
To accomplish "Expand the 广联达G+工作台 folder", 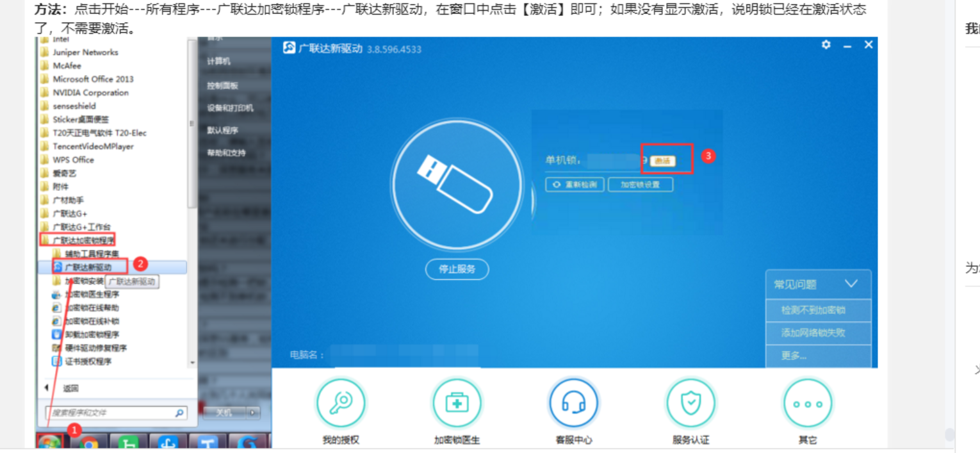I will point(75,227).
